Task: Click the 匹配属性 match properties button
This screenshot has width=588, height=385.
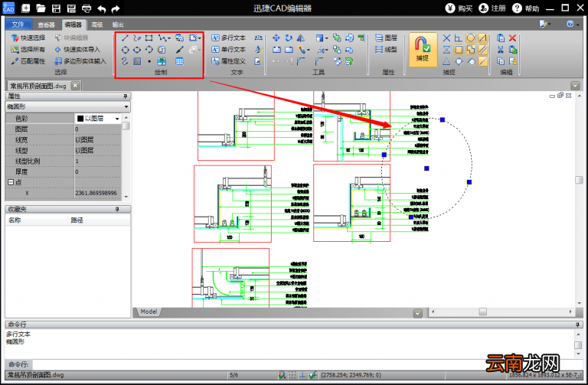Action: pyautogui.click(x=28, y=61)
